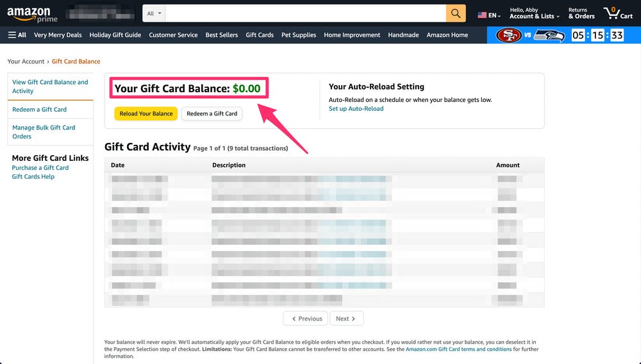Click the $0.00 balance amount
The image size is (641, 364).
tap(247, 88)
